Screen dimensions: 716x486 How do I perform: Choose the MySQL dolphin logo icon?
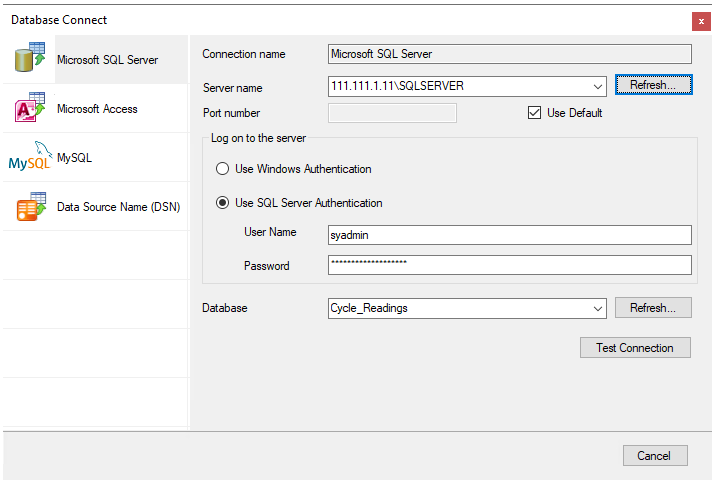coord(30,156)
